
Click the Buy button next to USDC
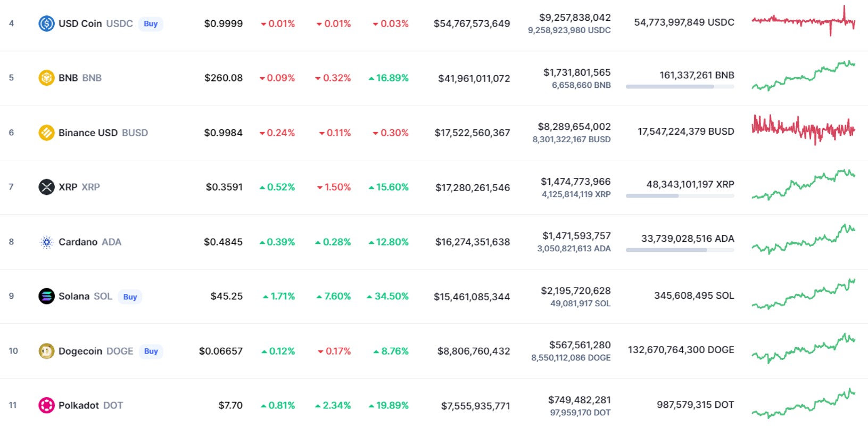pos(151,24)
